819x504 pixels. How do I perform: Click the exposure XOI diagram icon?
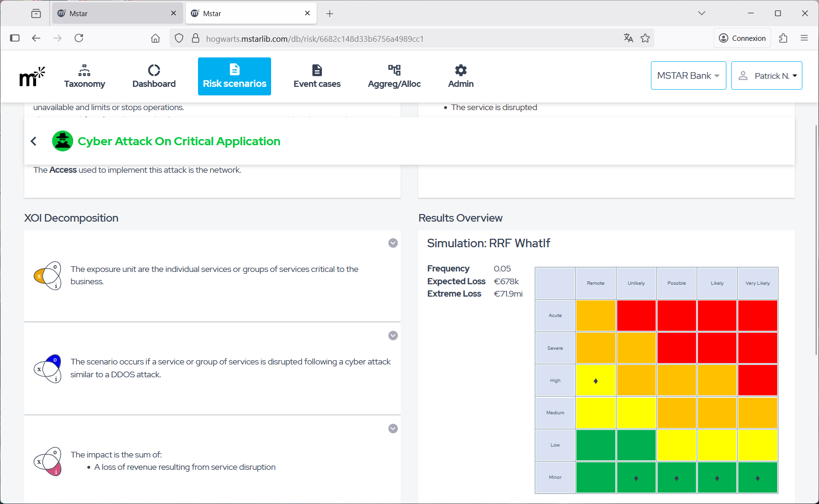[48, 275]
